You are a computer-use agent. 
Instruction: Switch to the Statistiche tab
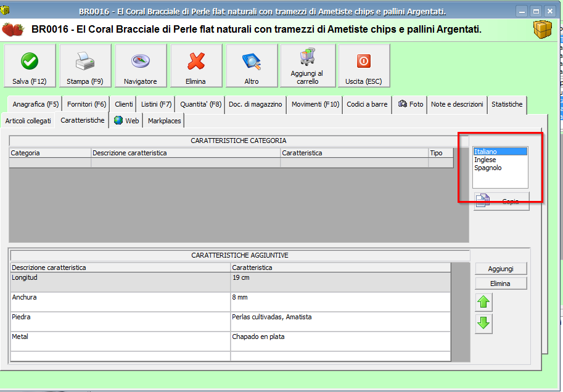[507, 104]
